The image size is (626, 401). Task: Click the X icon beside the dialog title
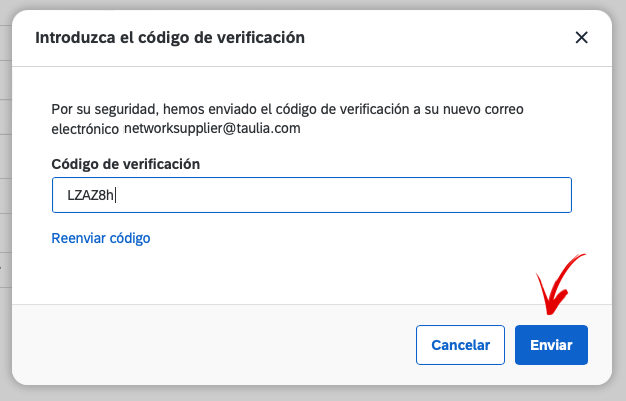pyautogui.click(x=581, y=38)
